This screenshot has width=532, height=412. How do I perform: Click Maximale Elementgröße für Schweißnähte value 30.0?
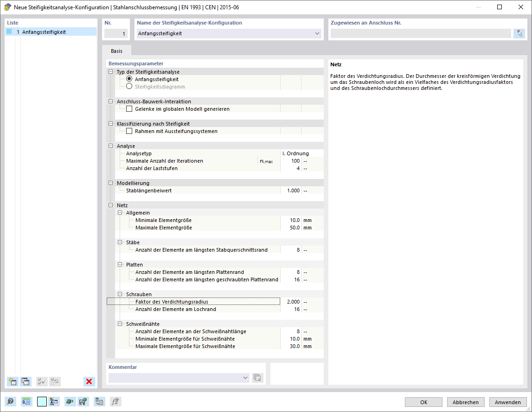(x=291, y=346)
